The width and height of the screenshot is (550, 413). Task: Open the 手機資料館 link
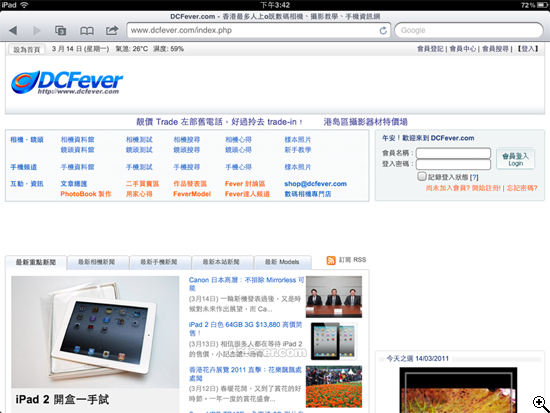coord(78,167)
